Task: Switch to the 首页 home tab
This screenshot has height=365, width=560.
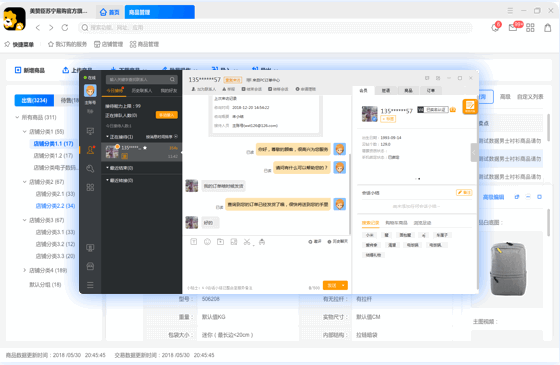Action: click(x=110, y=12)
